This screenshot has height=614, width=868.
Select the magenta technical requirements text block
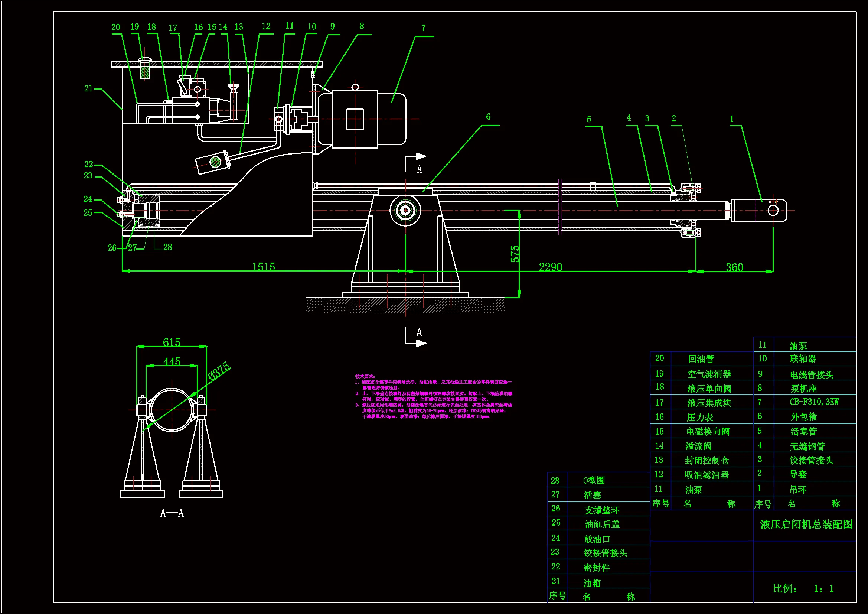coord(434,396)
